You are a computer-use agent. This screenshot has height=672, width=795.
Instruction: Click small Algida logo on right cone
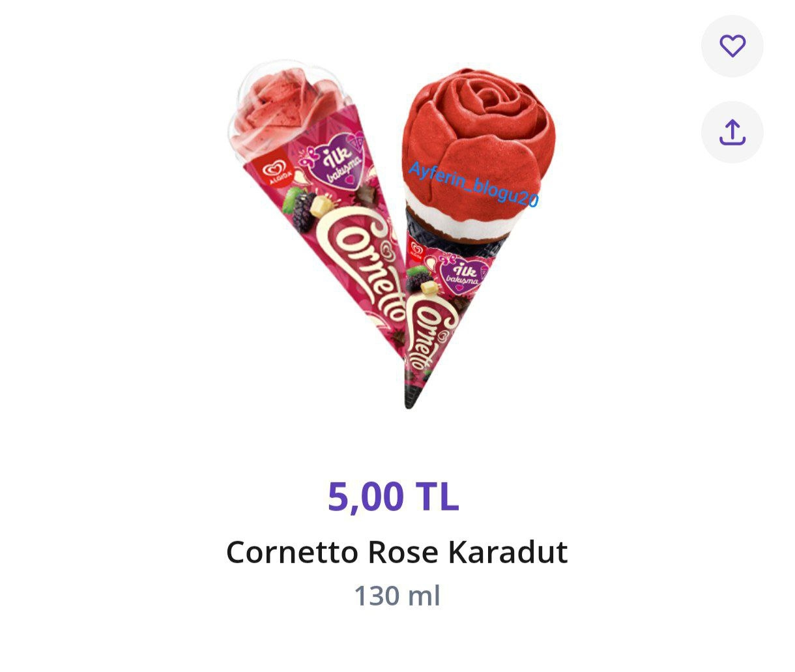[x=416, y=251]
